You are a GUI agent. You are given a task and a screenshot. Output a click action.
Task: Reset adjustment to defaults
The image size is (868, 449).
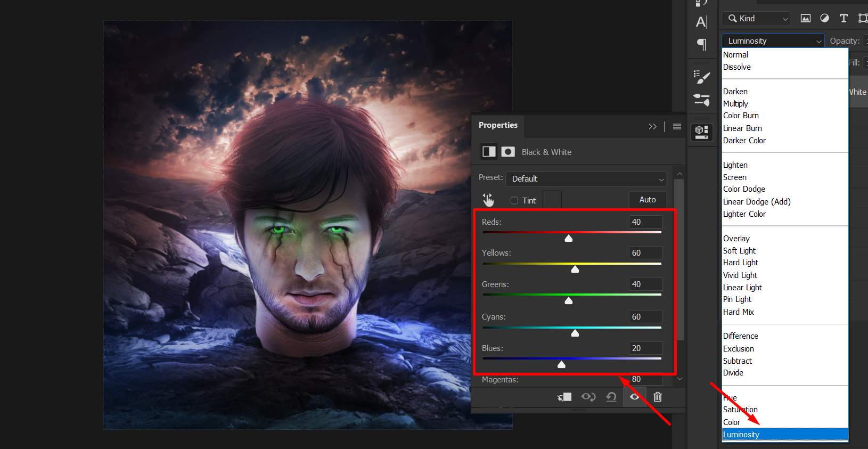pyautogui.click(x=611, y=397)
